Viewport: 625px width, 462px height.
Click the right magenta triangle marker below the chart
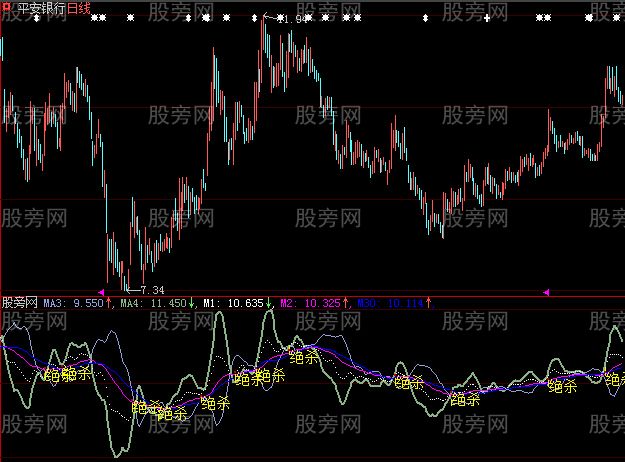(x=545, y=291)
